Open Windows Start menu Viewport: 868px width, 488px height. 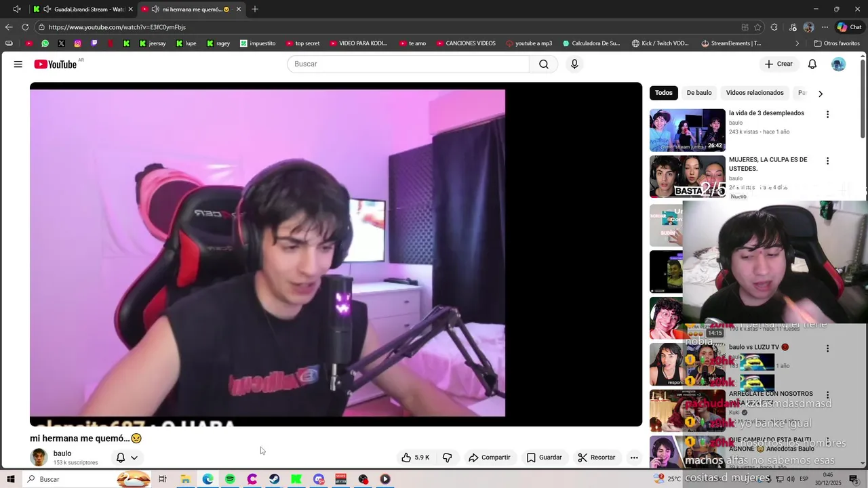point(11,479)
